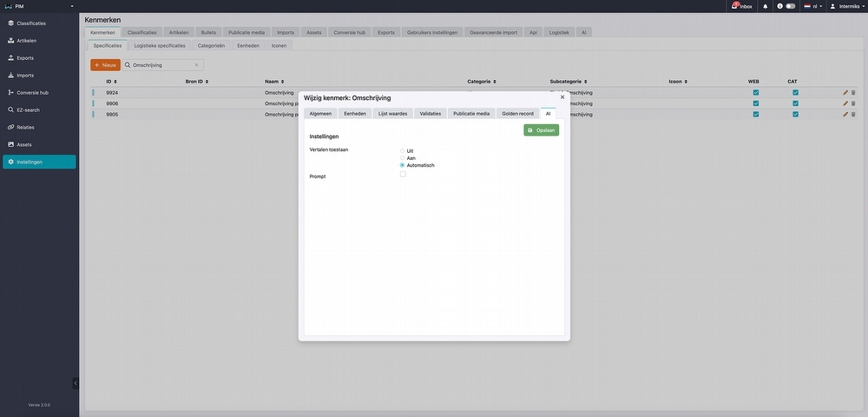Tick the Prompt checkbox
868x417 pixels.
click(403, 175)
